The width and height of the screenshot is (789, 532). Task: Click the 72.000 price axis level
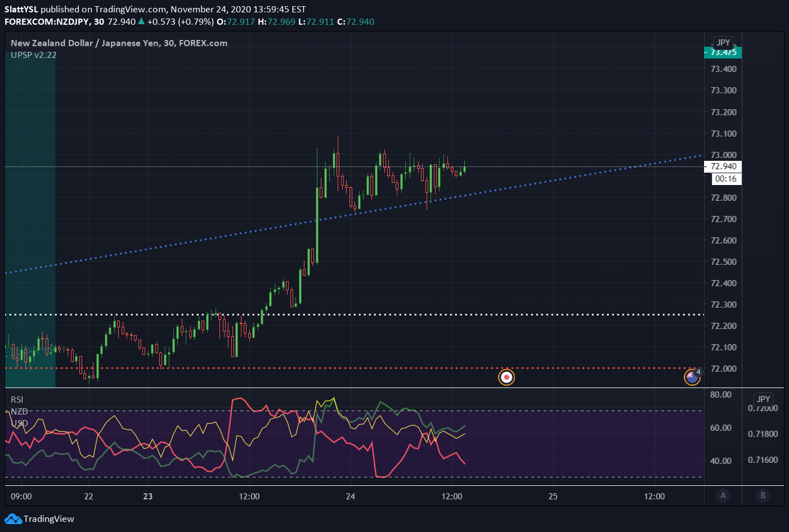click(x=723, y=368)
